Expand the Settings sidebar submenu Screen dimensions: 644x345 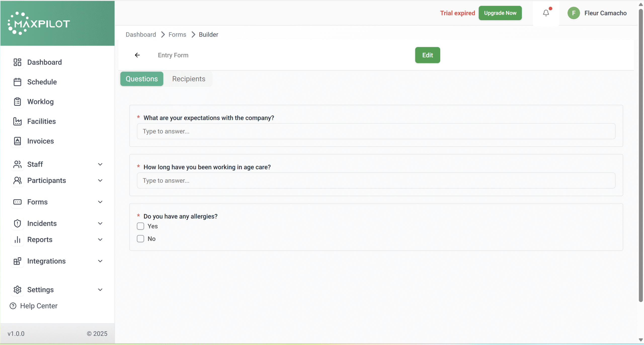point(100,290)
